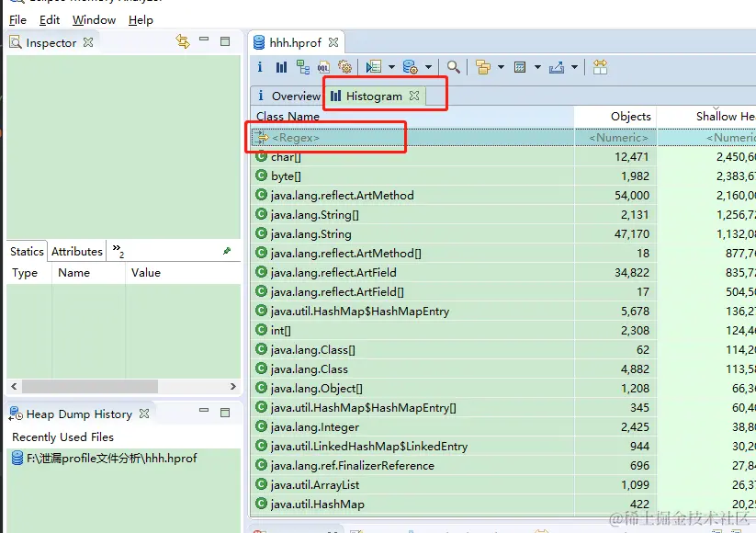Click the Link with Snapshot icon in Inspector
The height and width of the screenshot is (533, 756).
coord(183,41)
